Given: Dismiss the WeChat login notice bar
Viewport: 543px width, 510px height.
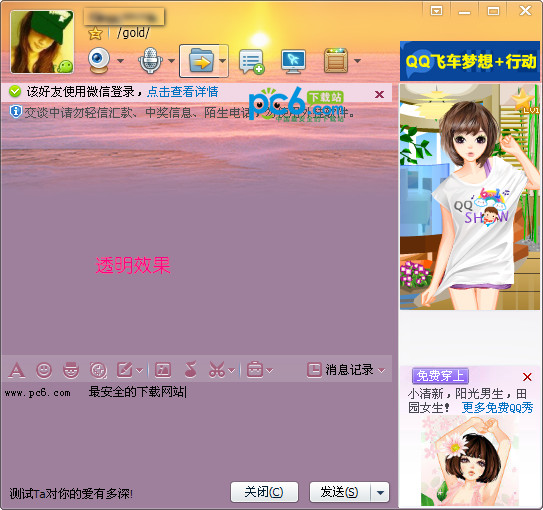Looking at the screenshot, I should pos(380,94).
